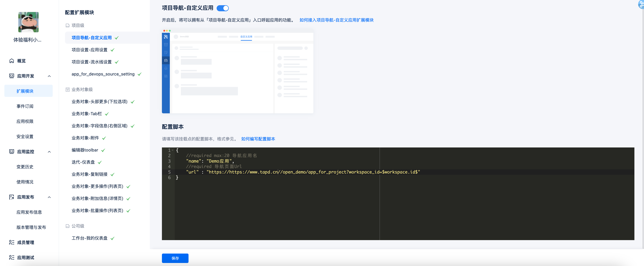Screen dimensions: 644x266
Task: Open the 事件订阅 menu item
Action: click(25, 106)
